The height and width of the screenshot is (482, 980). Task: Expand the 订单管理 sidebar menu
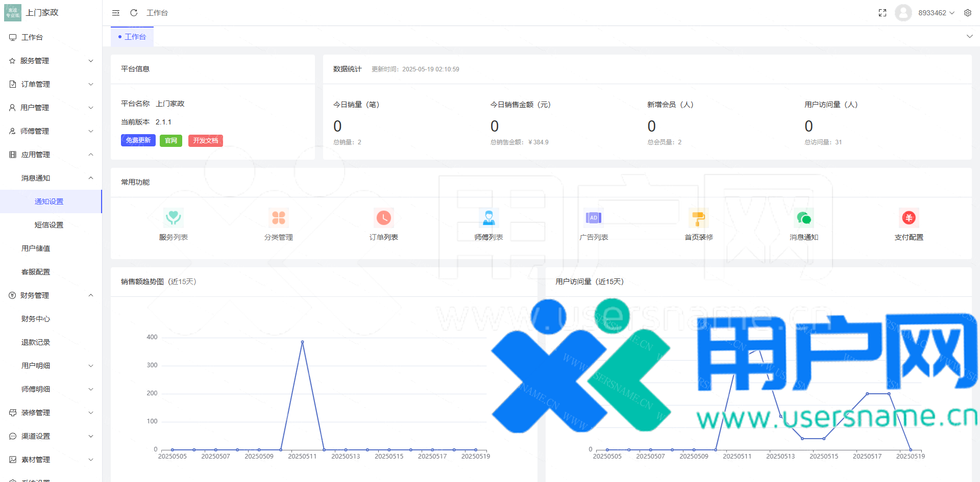pyautogui.click(x=51, y=84)
